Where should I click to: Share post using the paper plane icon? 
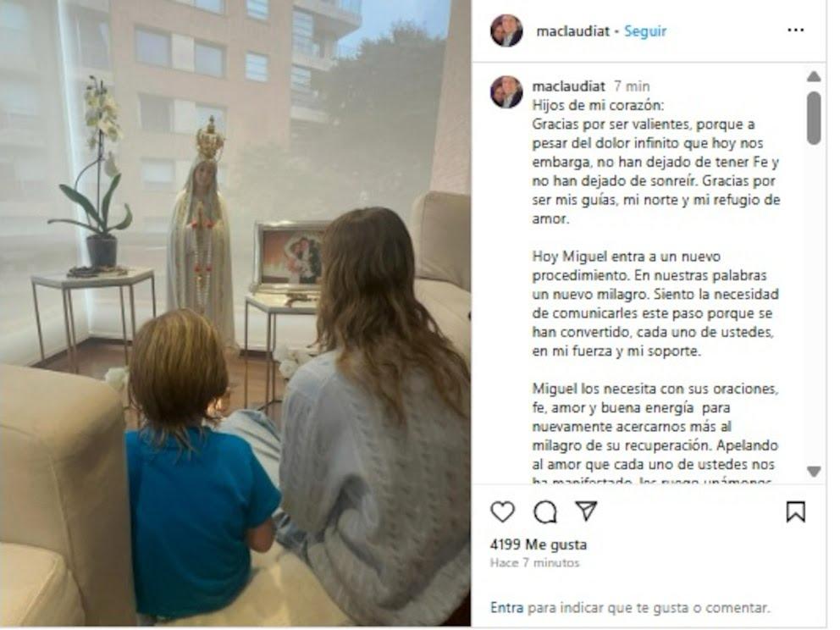pos(586,511)
